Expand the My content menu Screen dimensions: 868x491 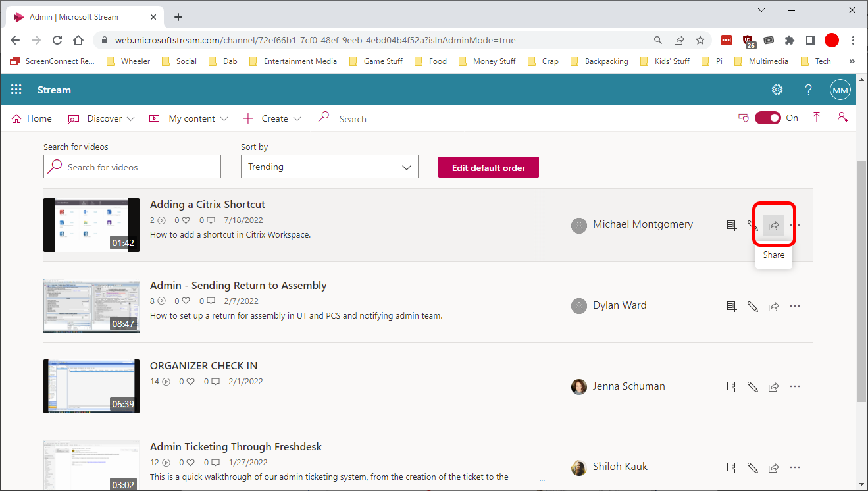189,118
